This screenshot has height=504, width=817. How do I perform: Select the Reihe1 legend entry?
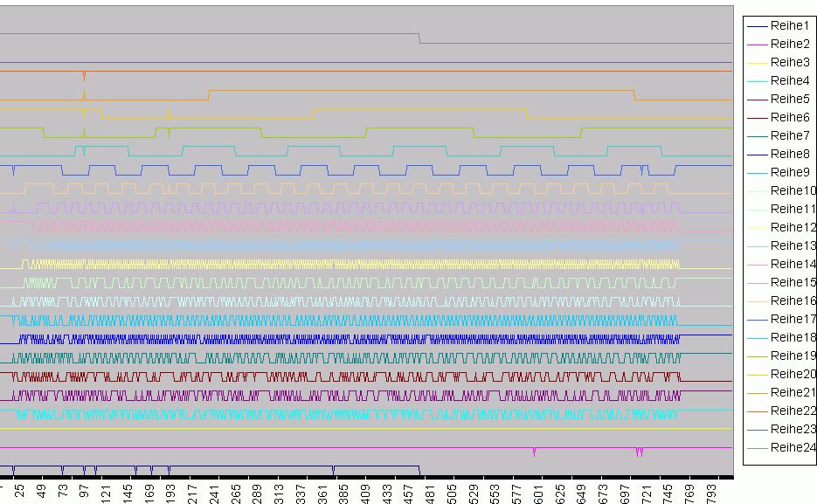779,25
